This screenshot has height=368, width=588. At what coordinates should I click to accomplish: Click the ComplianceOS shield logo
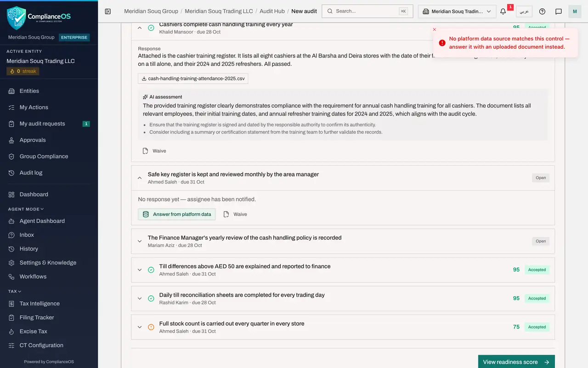(17, 17)
